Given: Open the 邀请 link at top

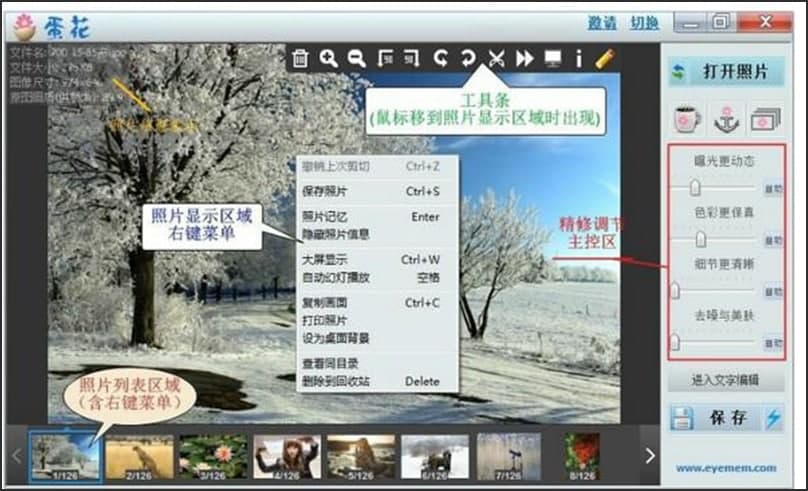Looking at the screenshot, I should (x=602, y=23).
